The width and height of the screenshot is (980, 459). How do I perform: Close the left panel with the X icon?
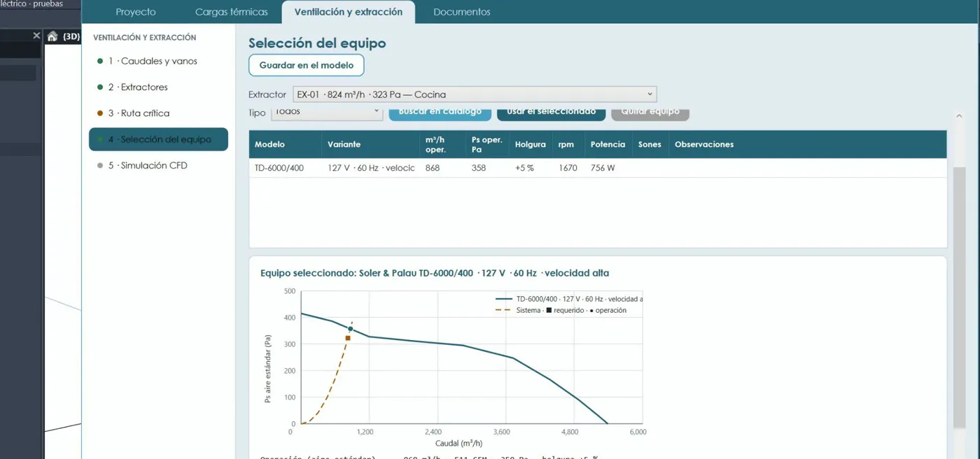pyautogui.click(x=36, y=36)
